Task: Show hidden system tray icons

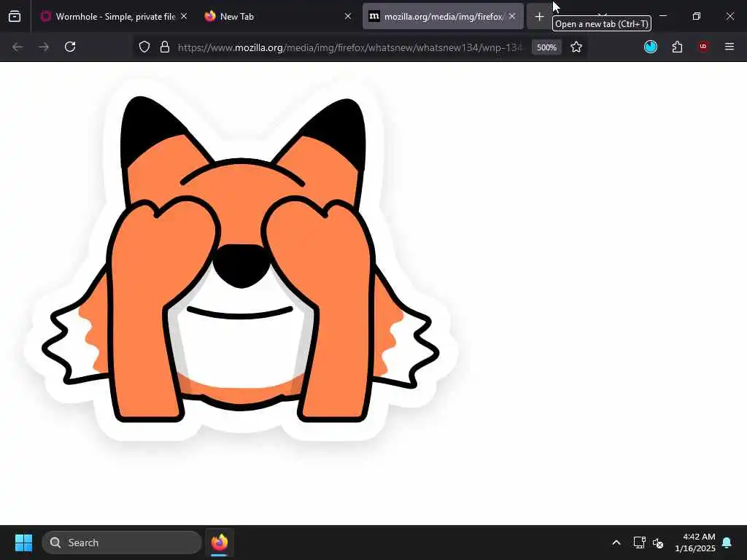Action: 616,542
